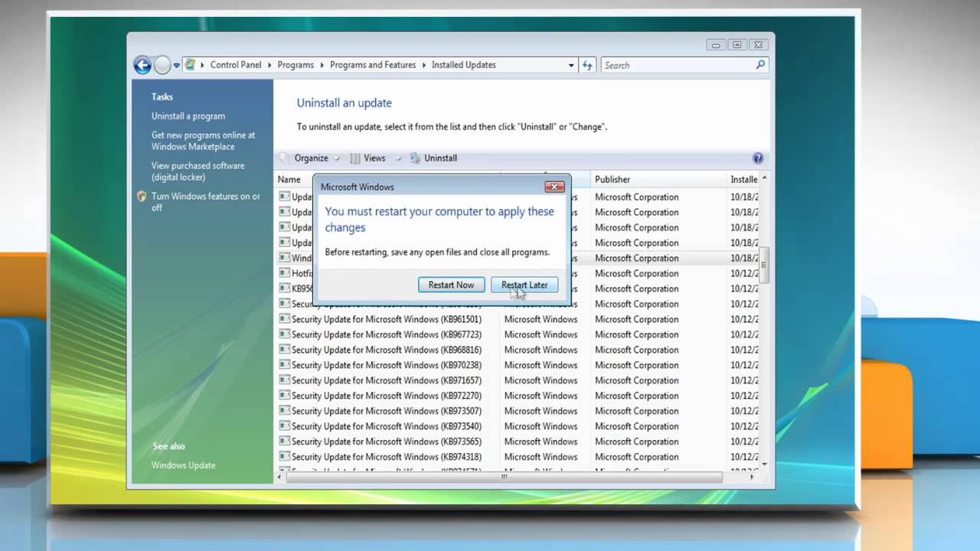Viewport: 980px width, 551px height.
Task: Select Security Update KB972270 row
Action: (518, 396)
